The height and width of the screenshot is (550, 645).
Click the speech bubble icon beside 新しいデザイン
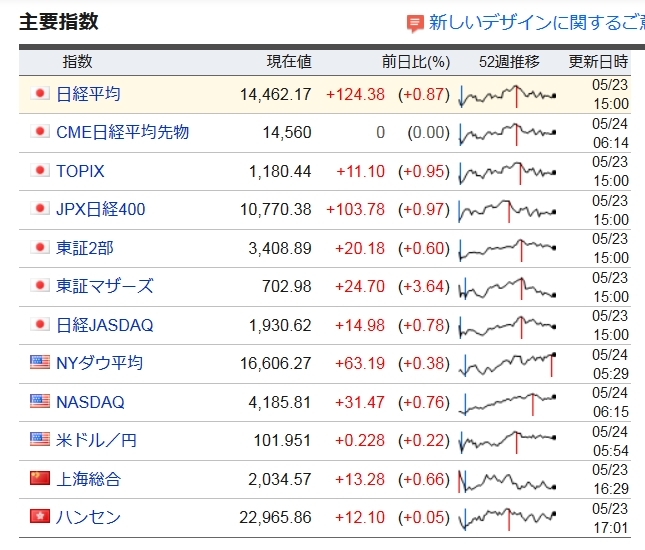(416, 23)
